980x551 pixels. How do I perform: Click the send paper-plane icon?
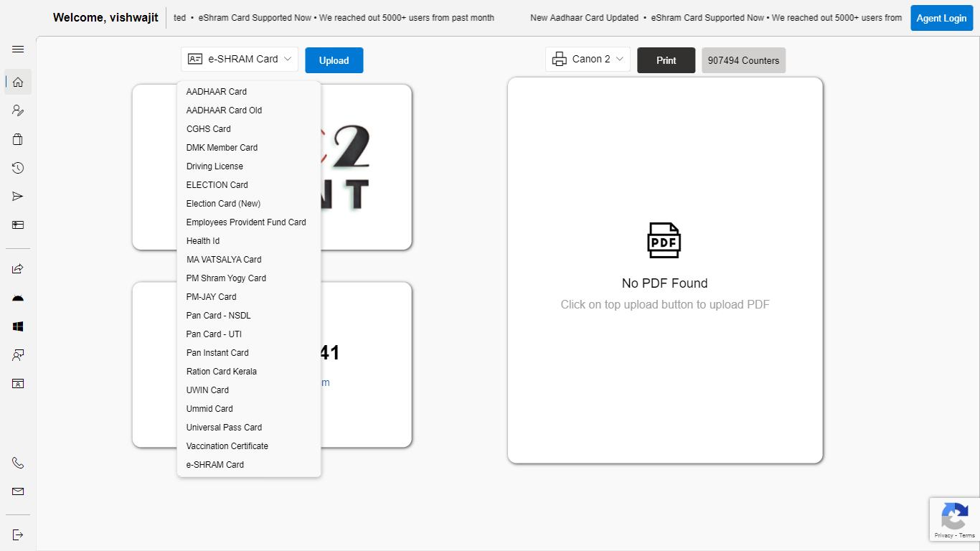point(18,197)
